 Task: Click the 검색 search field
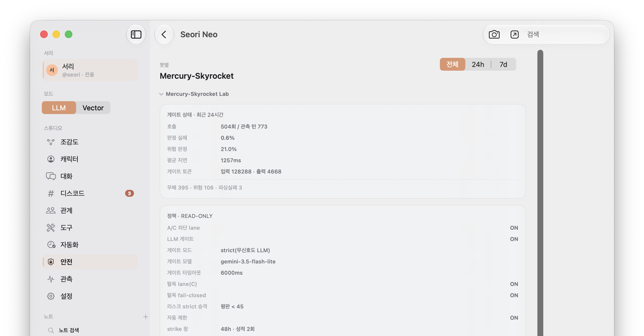coord(565,34)
